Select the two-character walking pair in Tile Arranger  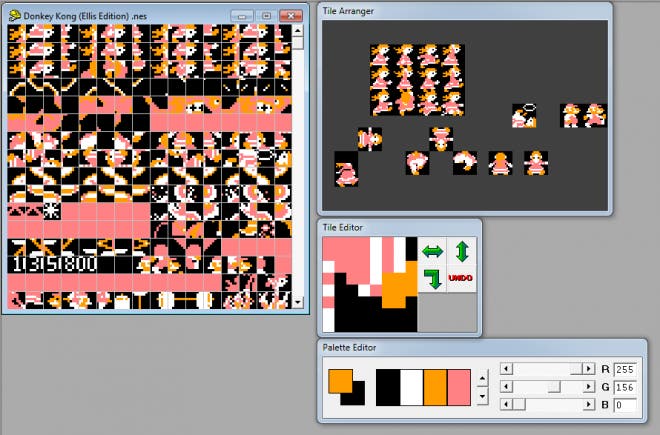(583, 115)
